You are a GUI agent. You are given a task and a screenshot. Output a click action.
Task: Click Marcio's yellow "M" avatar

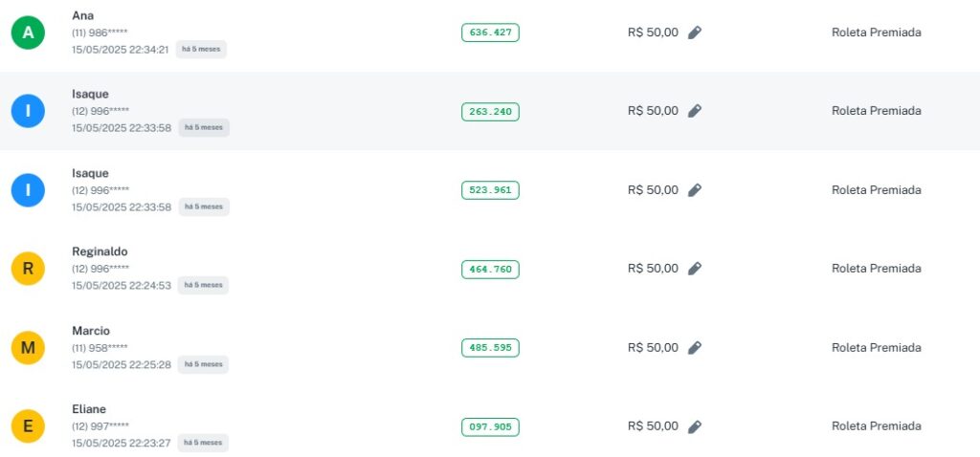[x=28, y=348]
